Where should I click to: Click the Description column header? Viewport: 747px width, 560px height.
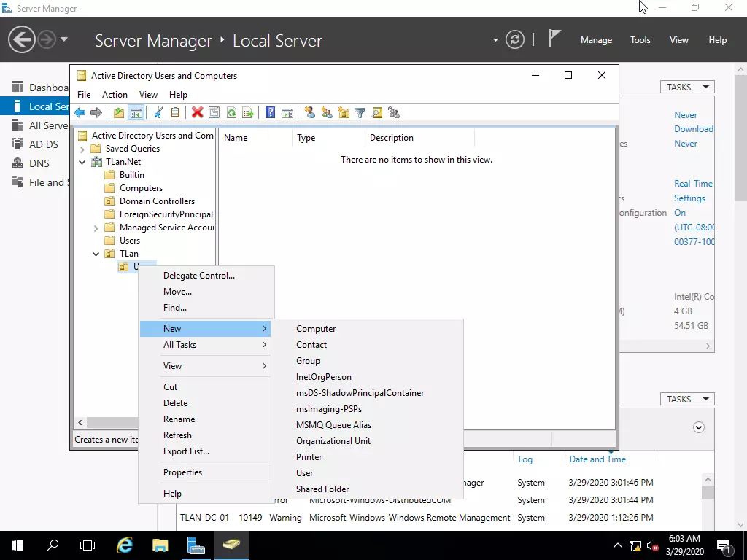[x=419, y=138]
